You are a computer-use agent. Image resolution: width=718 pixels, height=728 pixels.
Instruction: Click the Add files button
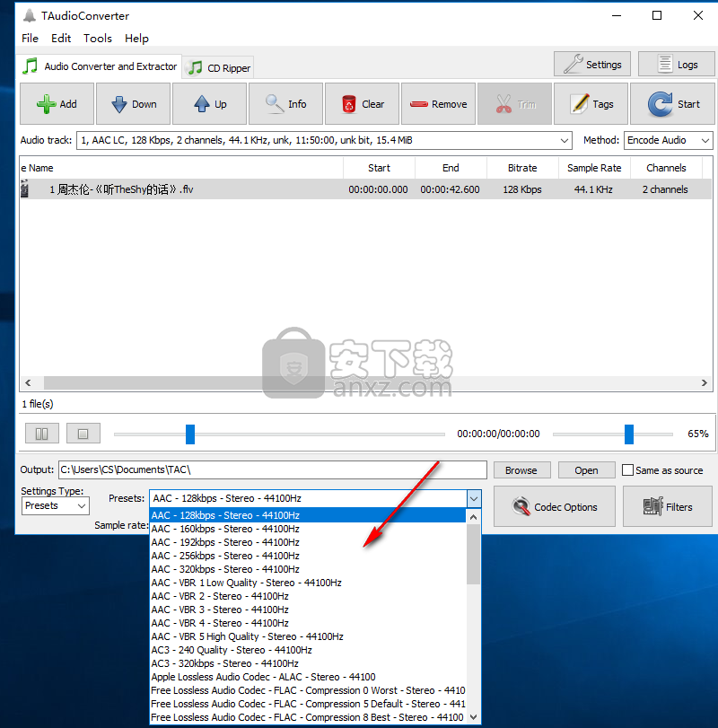(57, 104)
